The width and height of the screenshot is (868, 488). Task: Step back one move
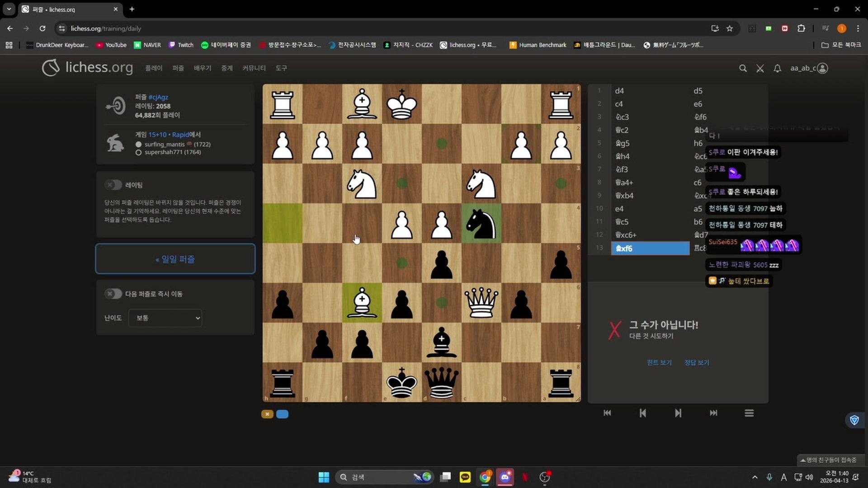642,413
